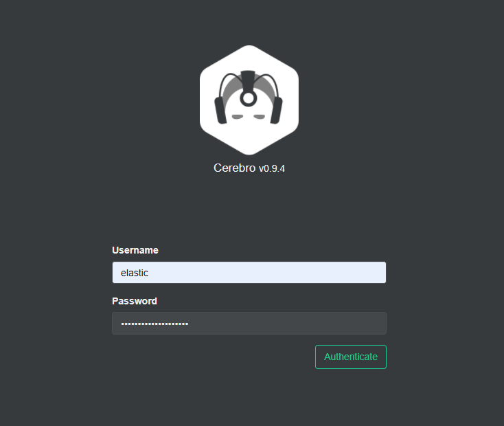Submit login using green Authenticate text

tap(351, 357)
